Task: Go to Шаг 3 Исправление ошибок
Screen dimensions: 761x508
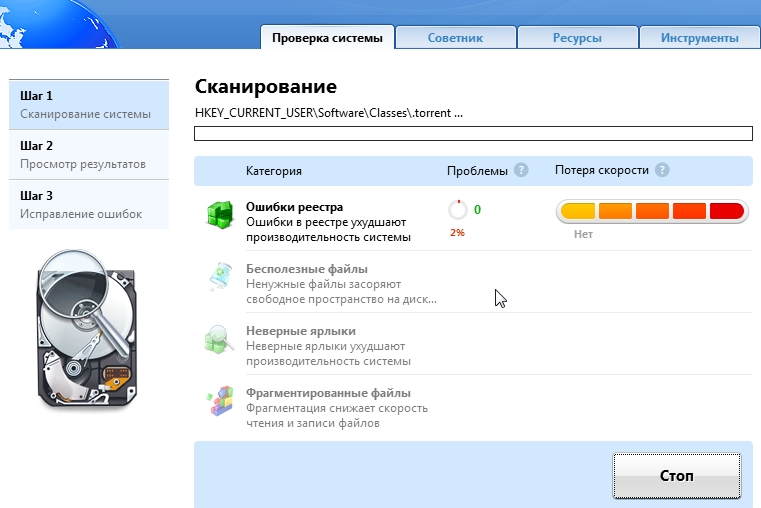Action: tap(89, 204)
